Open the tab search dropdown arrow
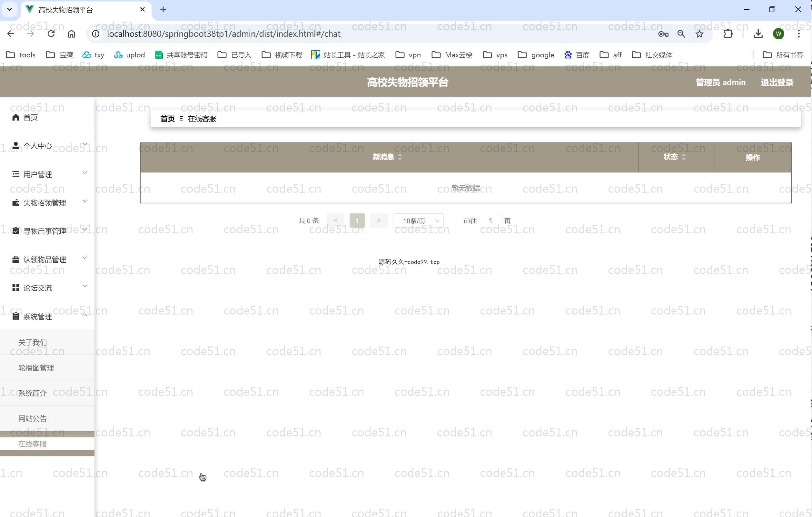The image size is (812, 517). click(9, 9)
